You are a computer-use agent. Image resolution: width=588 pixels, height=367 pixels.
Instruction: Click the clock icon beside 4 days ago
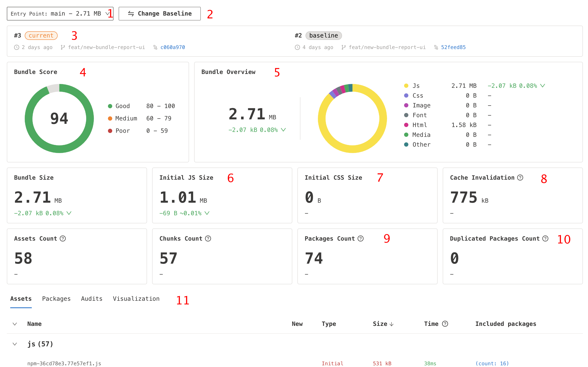[297, 47]
